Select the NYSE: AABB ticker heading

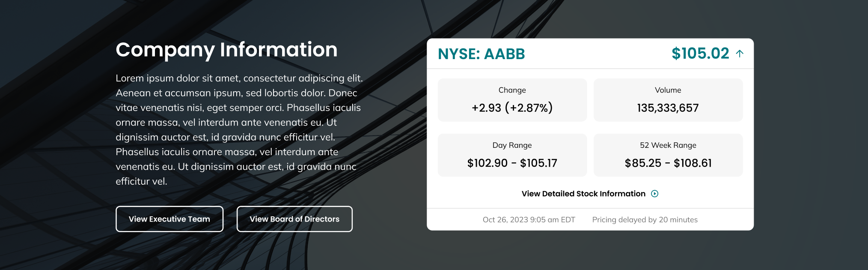(x=481, y=54)
